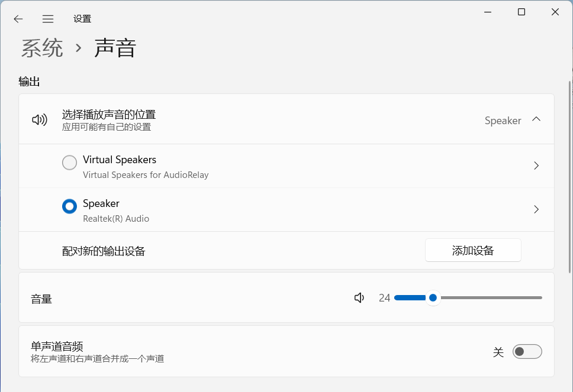Click the vertical scrollbar
Screen dimensions: 573x392
[x=569, y=177]
